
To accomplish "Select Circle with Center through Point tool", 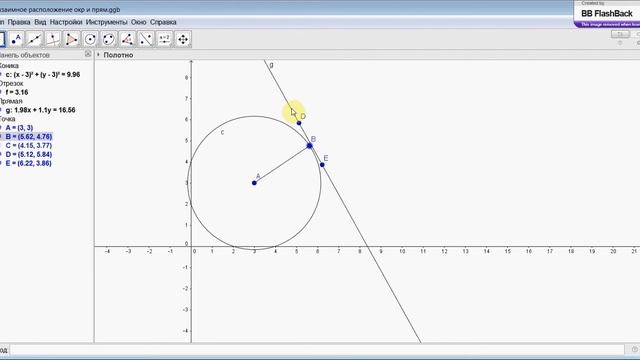I will pyautogui.click(x=90, y=39).
